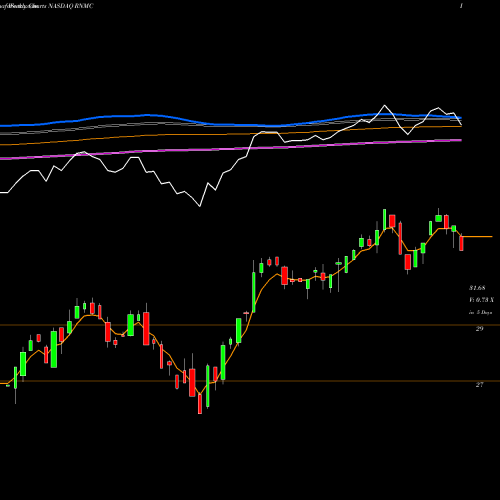
Task: Click the lowest red candle at chart bottom
Action: pos(200,404)
